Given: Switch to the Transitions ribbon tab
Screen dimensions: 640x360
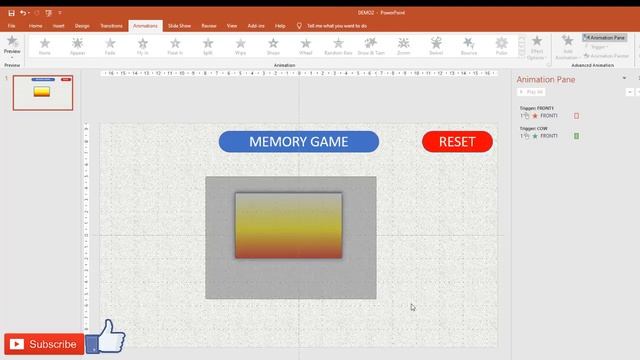Looking at the screenshot, I should click(x=111, y=26).
